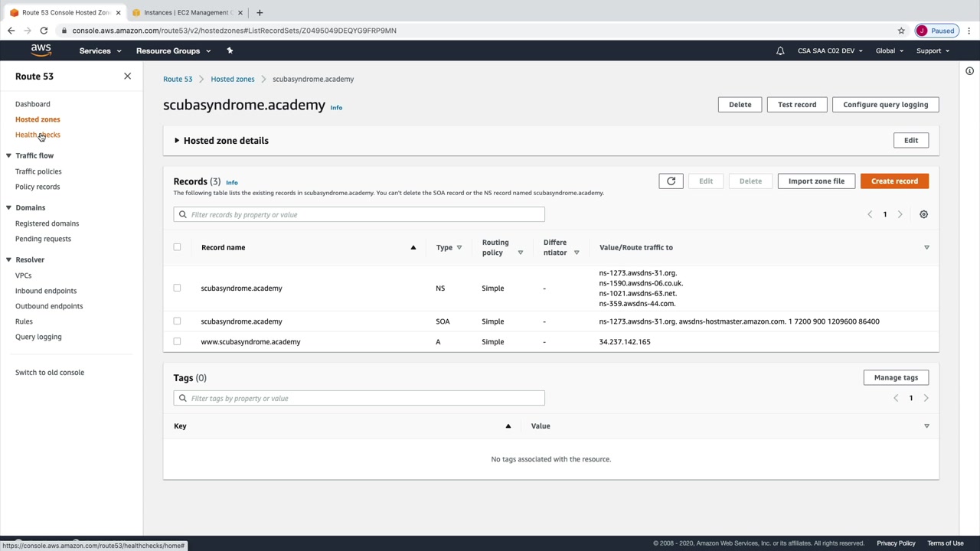The width and height of the screenshot is (980, 551).
Task: Close the Route 53 Console browser tab
Action: click(118, 12)
